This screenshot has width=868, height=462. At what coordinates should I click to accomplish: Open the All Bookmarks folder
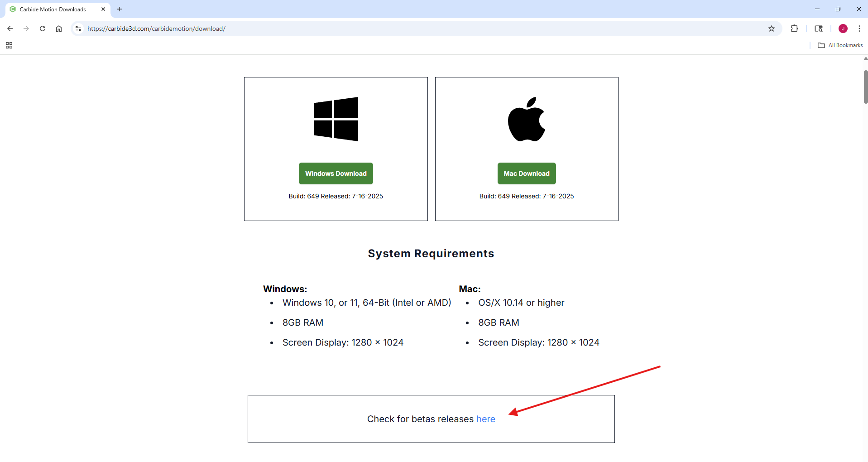[x=840, y=45]
